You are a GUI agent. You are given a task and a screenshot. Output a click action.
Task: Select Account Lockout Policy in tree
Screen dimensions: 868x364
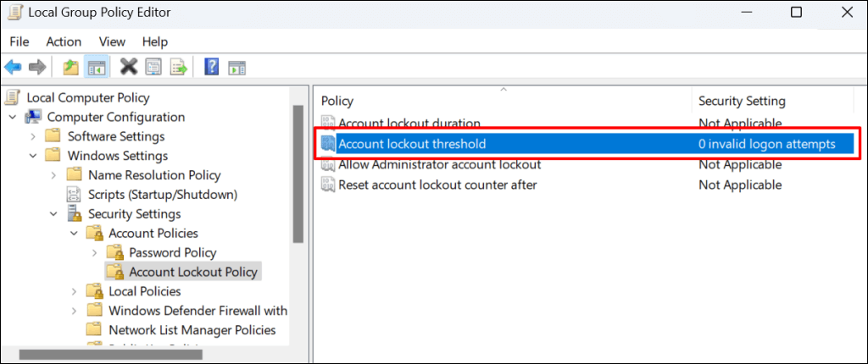coord(193,272)
